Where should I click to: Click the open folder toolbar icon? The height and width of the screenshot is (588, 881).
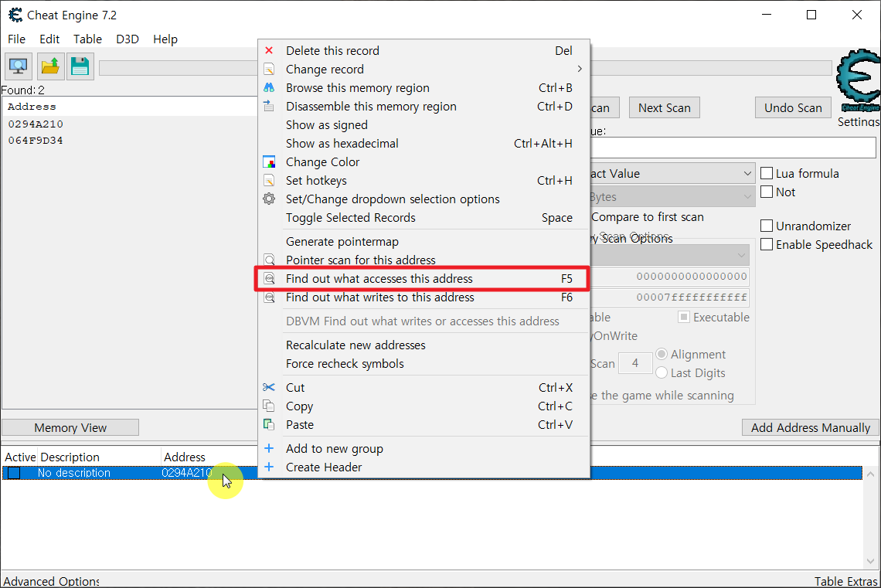(x=50, y=66)
